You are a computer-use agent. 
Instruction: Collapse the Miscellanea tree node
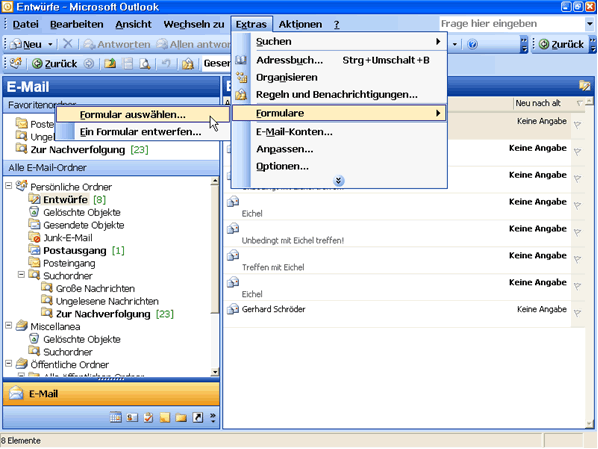8,326
